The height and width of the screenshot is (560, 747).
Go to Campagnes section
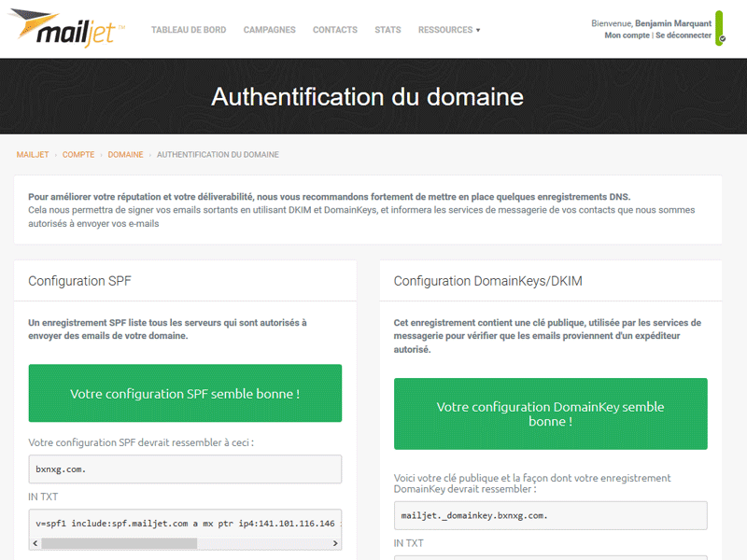(269, 30)
